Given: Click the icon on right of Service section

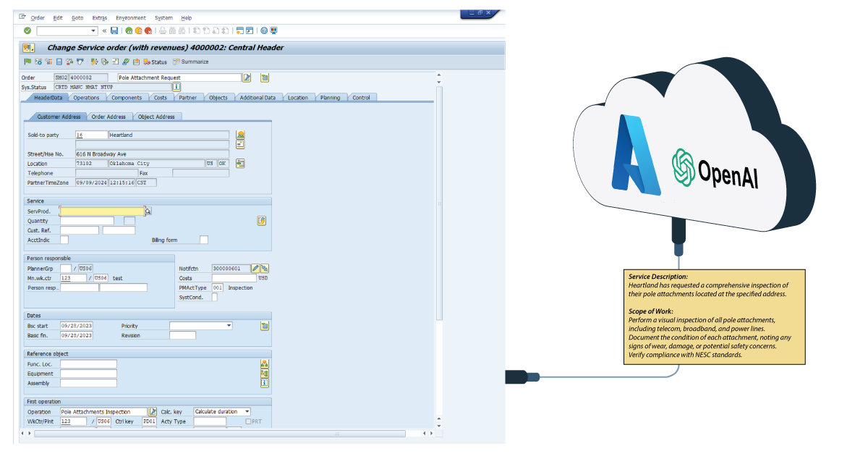Looking at the screenshot, I should click(x=262, y=220).
